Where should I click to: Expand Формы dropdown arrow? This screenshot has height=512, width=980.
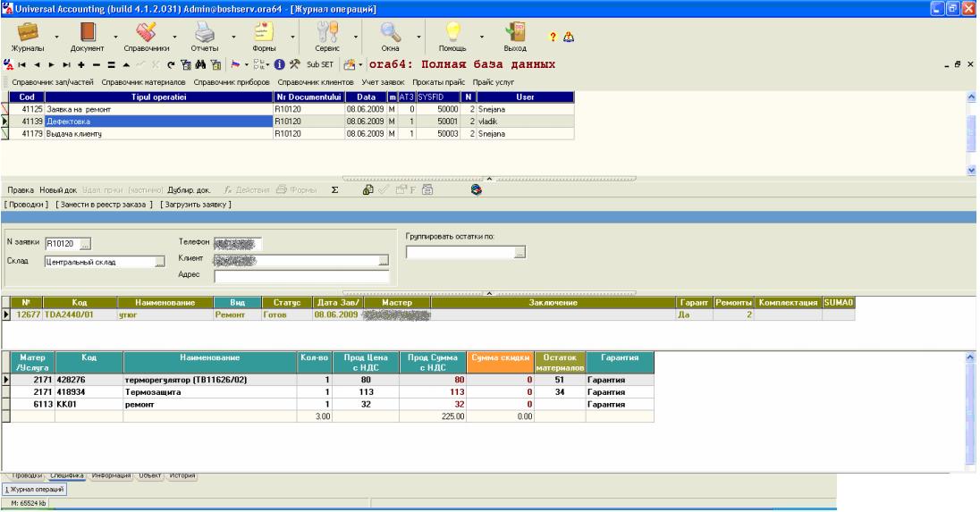[x=292, y=37]
